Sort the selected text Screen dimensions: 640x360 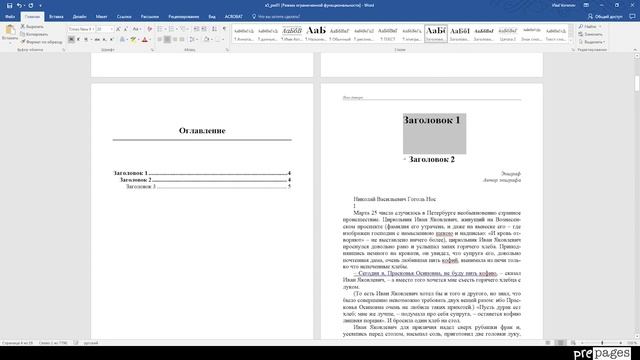coord(214,29)
